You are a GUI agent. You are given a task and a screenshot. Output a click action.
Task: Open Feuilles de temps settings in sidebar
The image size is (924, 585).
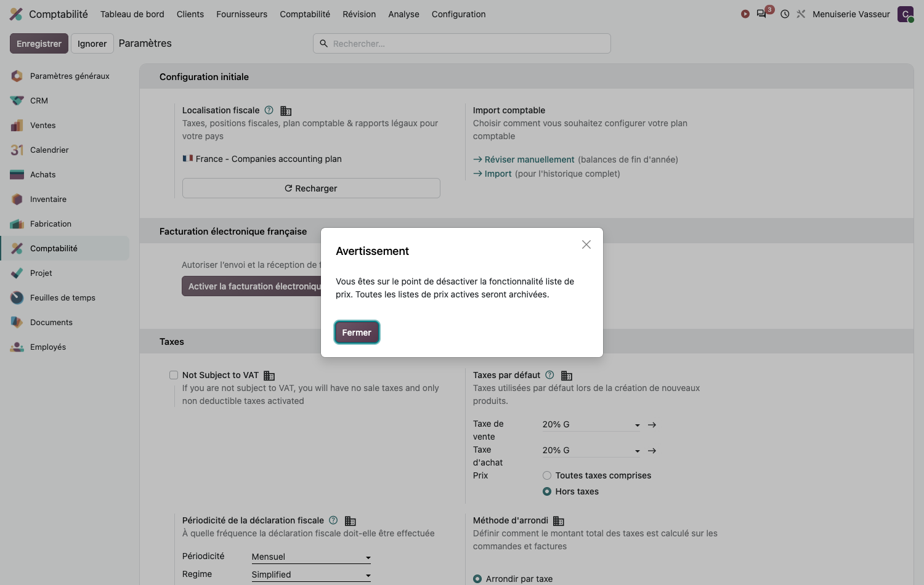(x=65, y=297)
